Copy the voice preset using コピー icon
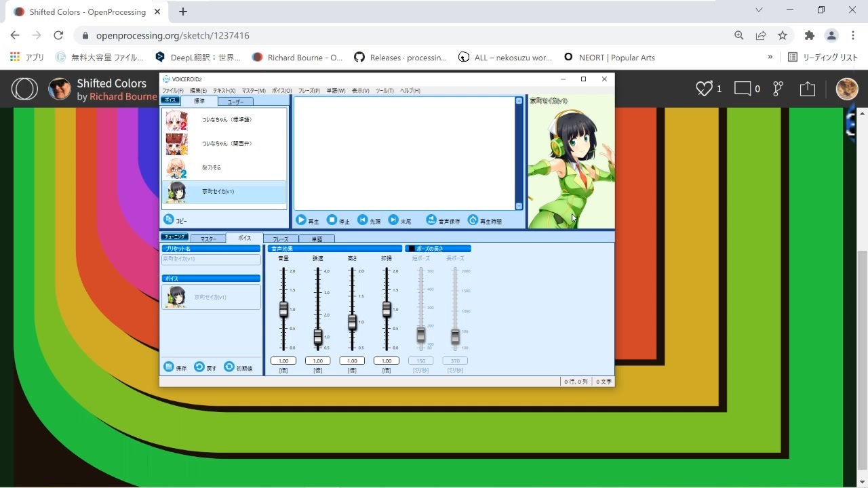Image resolution: width=868 pixels, height=488 pixels. 169,219
